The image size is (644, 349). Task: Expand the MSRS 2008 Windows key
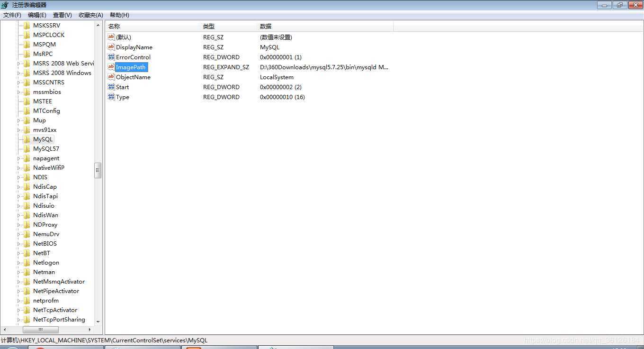click(19, 73)
